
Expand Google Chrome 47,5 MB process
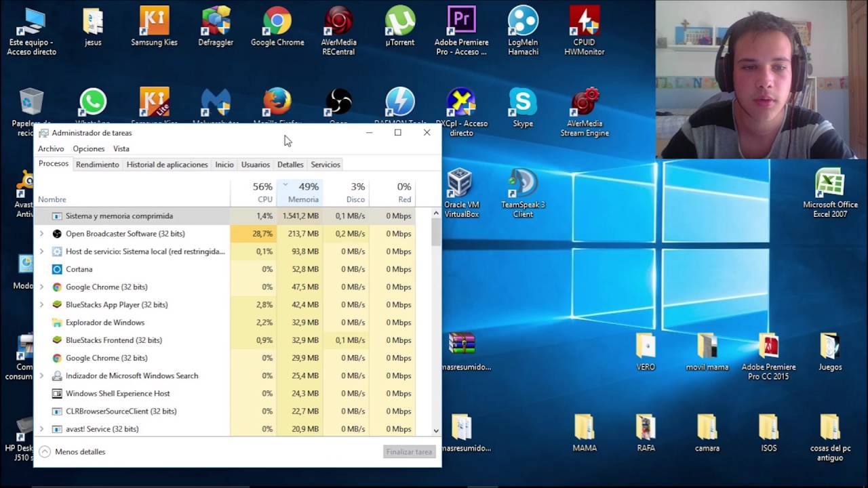click(x=41, y=287)
